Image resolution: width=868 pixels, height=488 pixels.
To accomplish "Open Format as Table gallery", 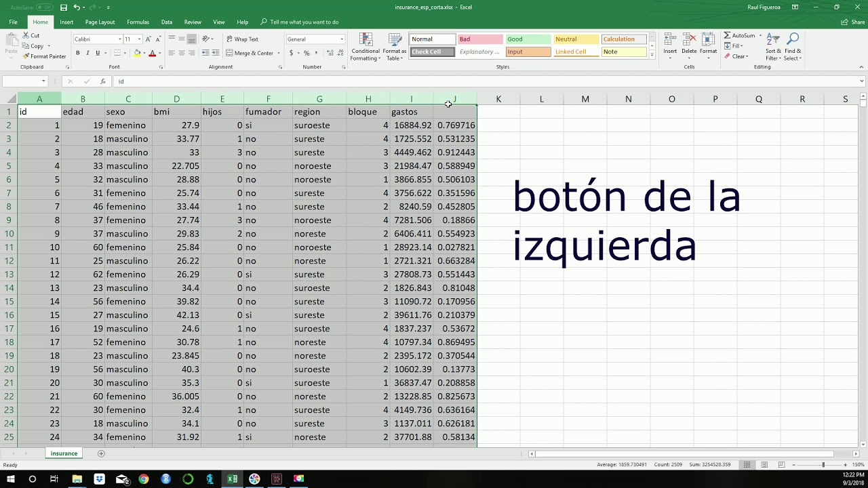I will tap(394, 47).
